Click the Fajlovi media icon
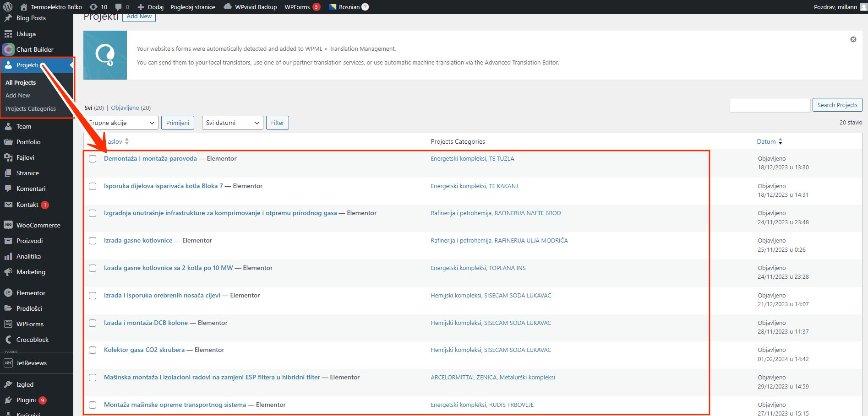Image resolution: width=868 pixels, height=416 pixels. [x=8, y=157]
